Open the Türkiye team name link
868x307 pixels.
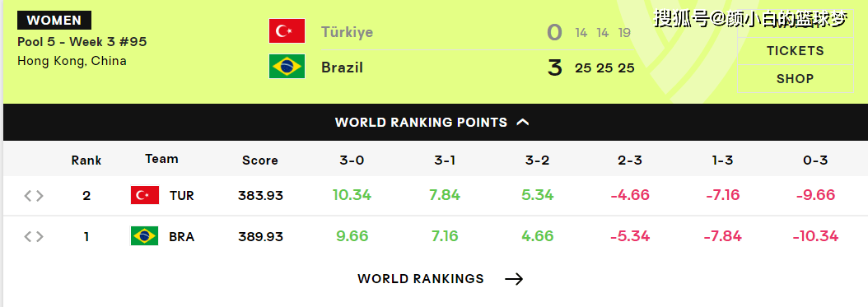(x=347, y=32)
